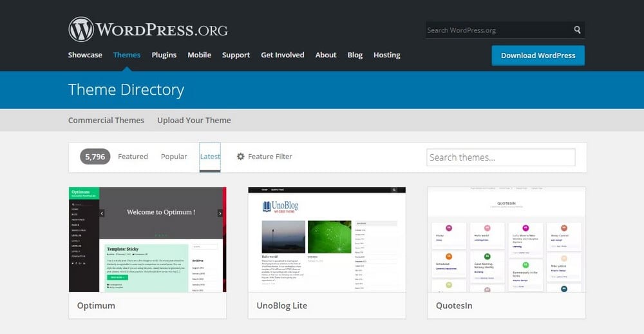Click the next slide arrow in Optimum preview
This screenshot has height=334, width=644.
[x=220, y=213]
